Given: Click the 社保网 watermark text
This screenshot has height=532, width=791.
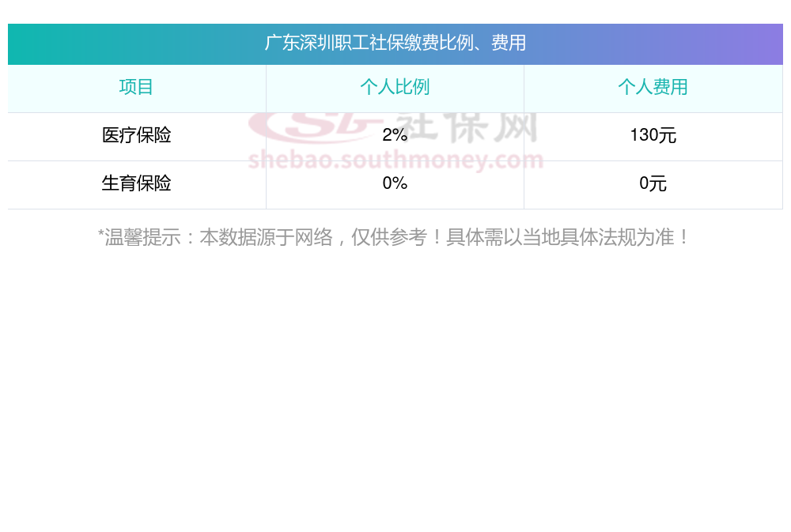Looking at the screenshot, I should (x=475, y=126).
